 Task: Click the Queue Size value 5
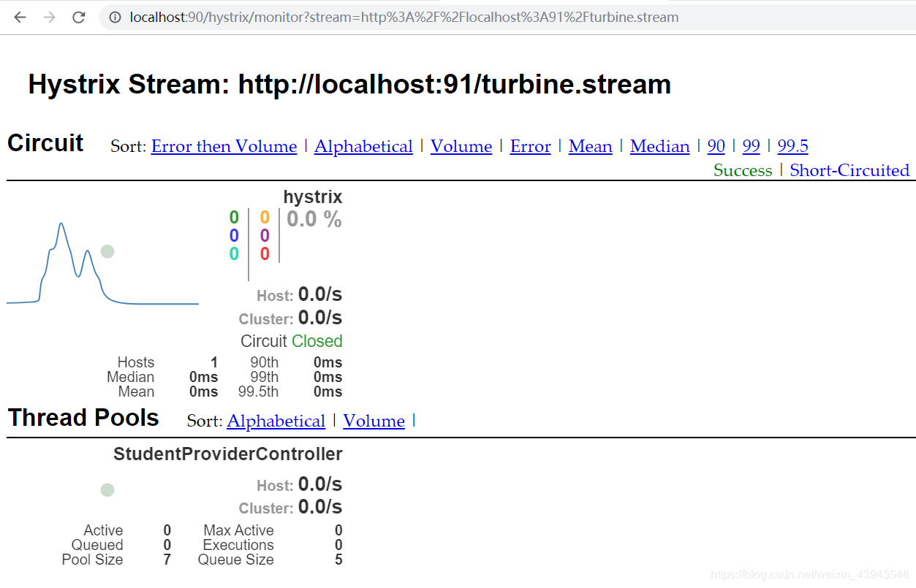pyautogui.click(x=338, y=560)
